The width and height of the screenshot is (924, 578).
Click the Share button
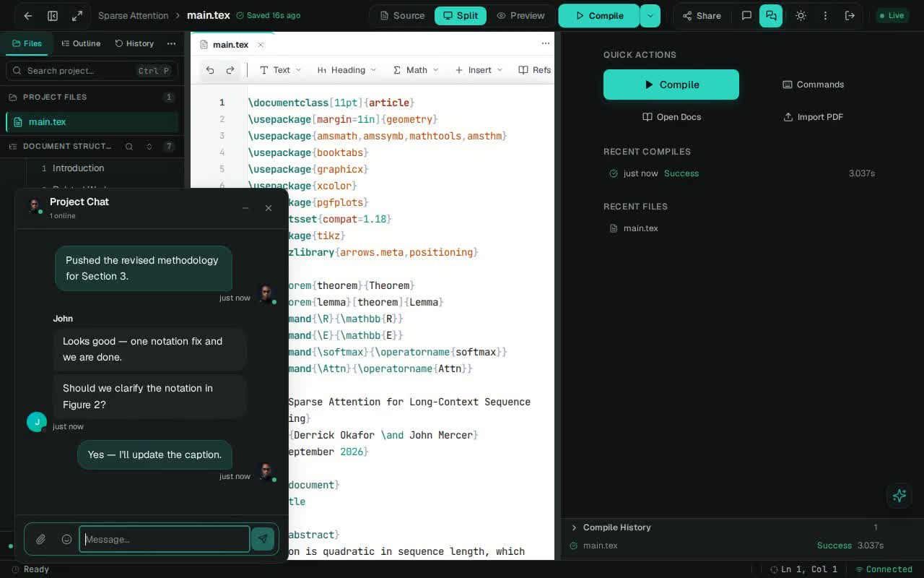click(702, 15)
